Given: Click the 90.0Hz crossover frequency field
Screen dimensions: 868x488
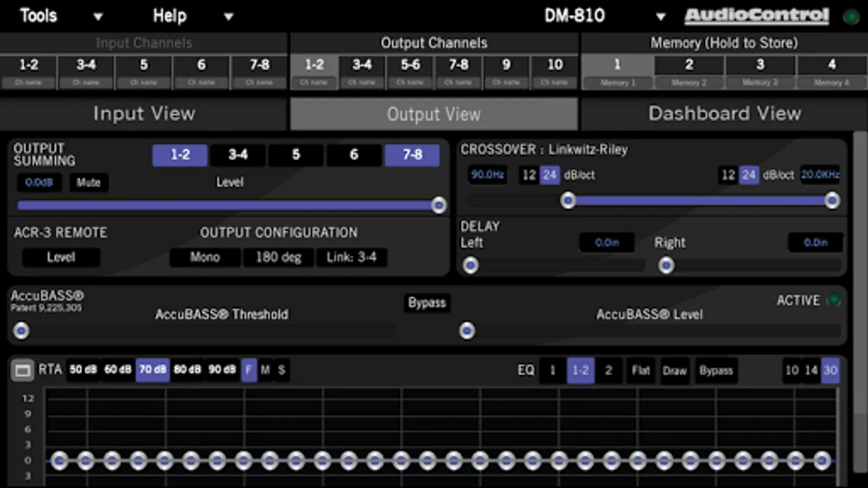Looking at the screenshot, I should pos(487,175).
